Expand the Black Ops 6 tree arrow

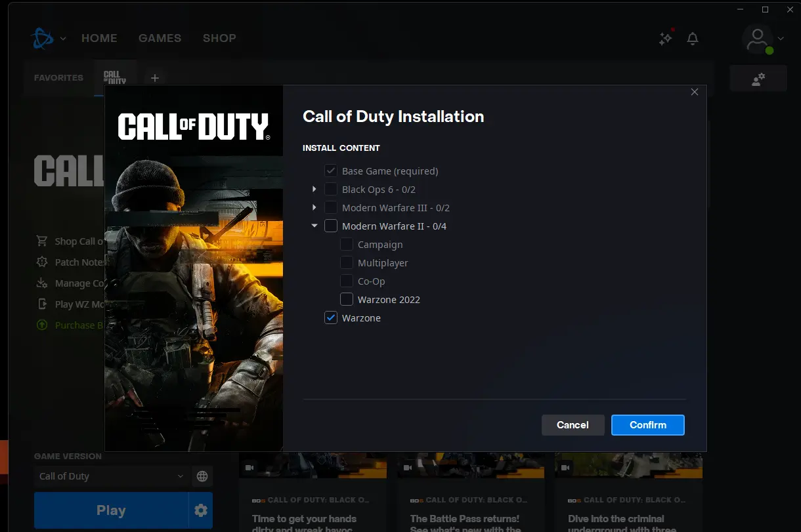[314, 189]
